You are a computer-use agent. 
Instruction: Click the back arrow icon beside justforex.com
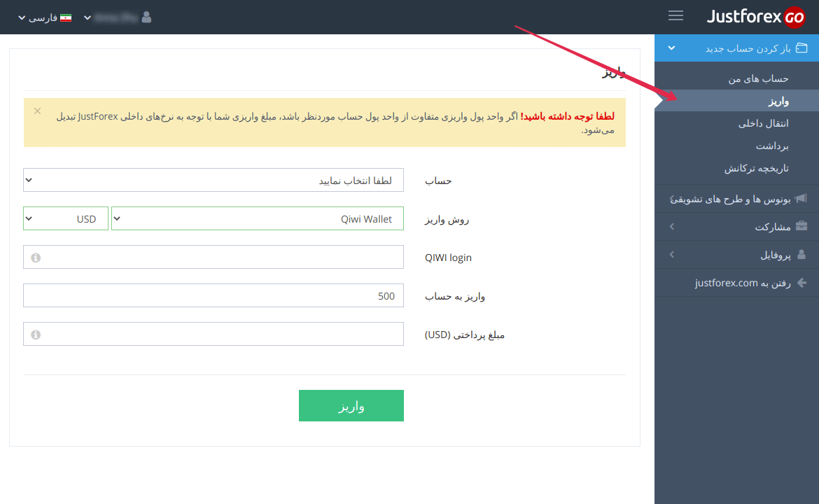coord(801,283)
